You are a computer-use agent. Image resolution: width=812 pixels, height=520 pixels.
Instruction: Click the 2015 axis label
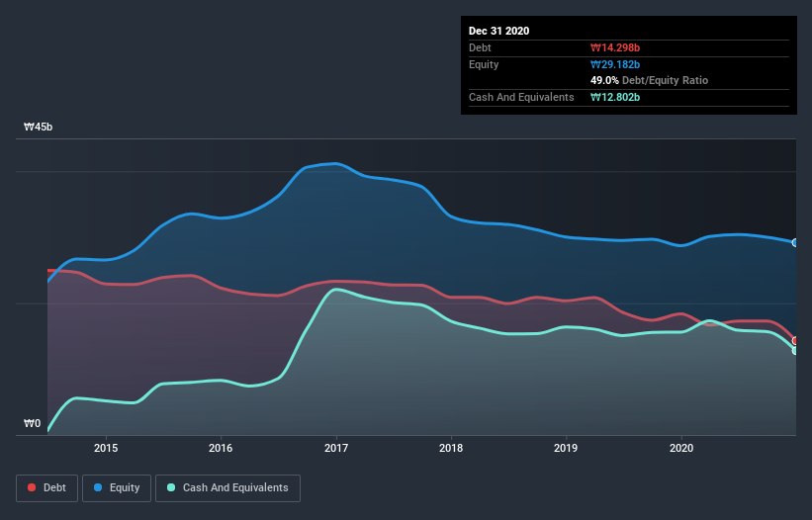click(x=106, y=448)
